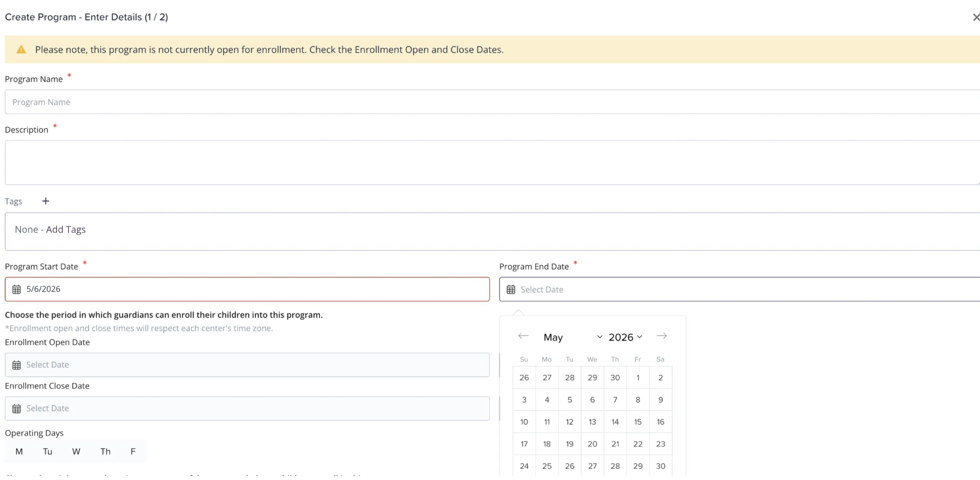The height and width of the screenshot is (480, 980).
Task: Click the None - Add Tags box
Action: (x=491, y=231)
